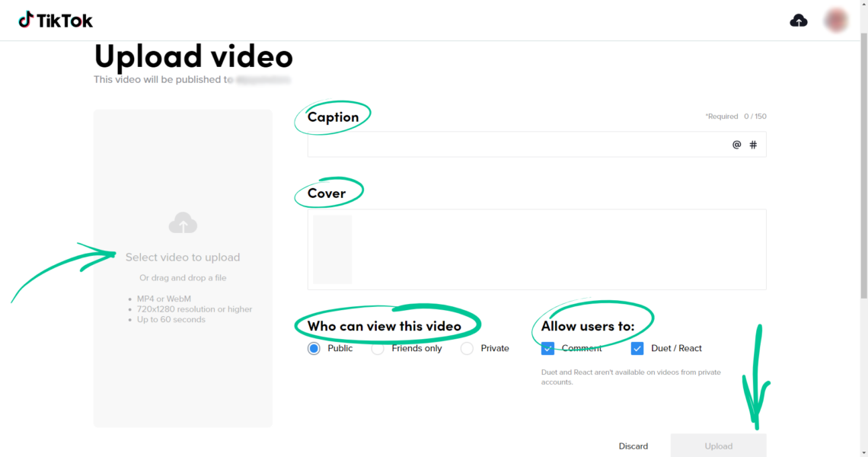Discard the video upload

coord(633,446)
